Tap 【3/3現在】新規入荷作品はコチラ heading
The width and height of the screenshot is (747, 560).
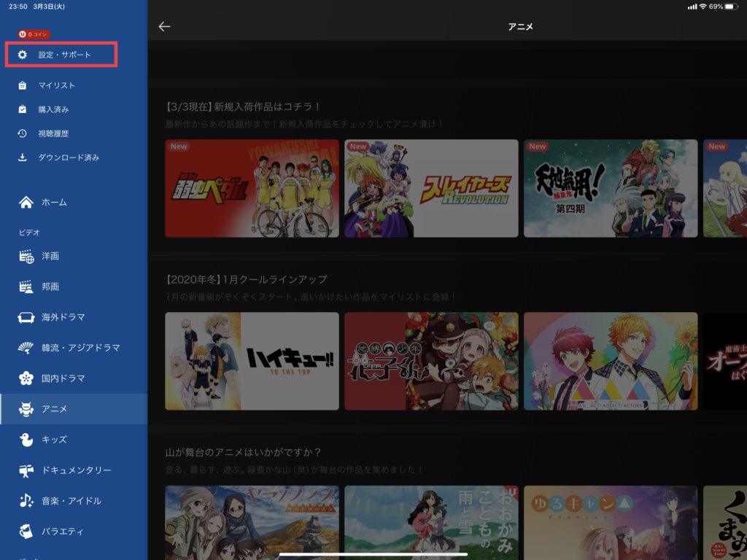(242, 106)
